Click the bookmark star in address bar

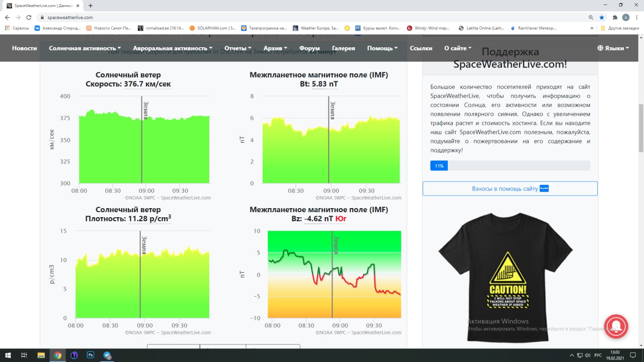pyautogui.click(x=602, y=17)
